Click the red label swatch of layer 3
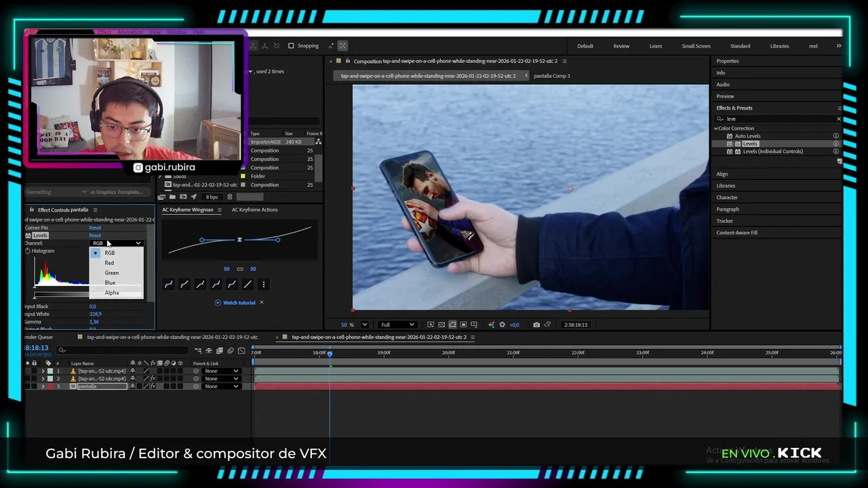Viewport: 868px width, 488px height. point(50,386)
